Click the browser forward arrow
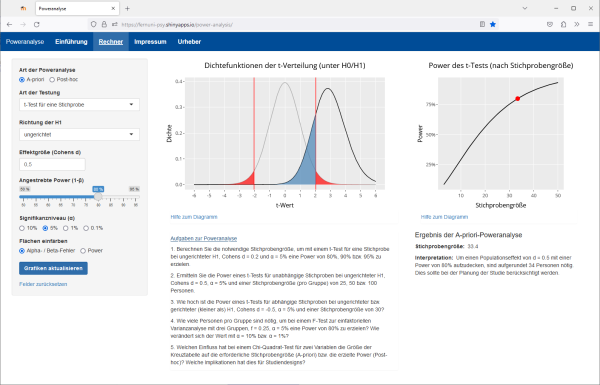The width and height of the screenshot is (600, 385). coord(23,24)
